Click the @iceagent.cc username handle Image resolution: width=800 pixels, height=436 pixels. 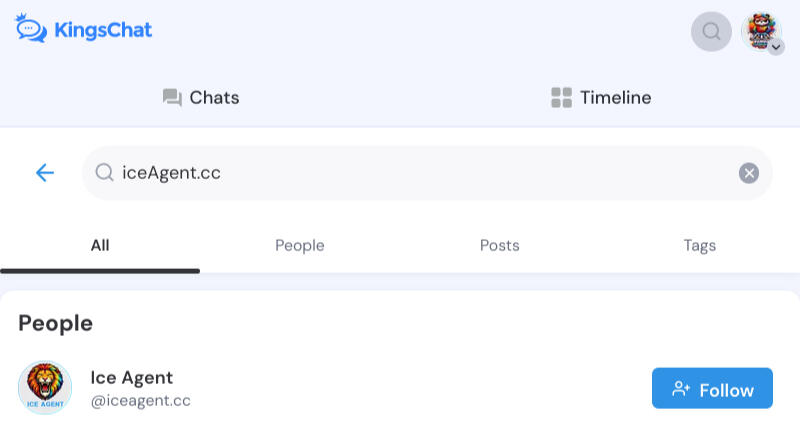point(140,401)
